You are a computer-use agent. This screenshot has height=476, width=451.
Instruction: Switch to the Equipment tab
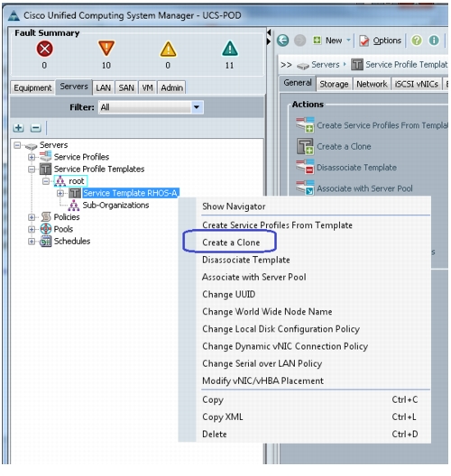click(32, 87)
